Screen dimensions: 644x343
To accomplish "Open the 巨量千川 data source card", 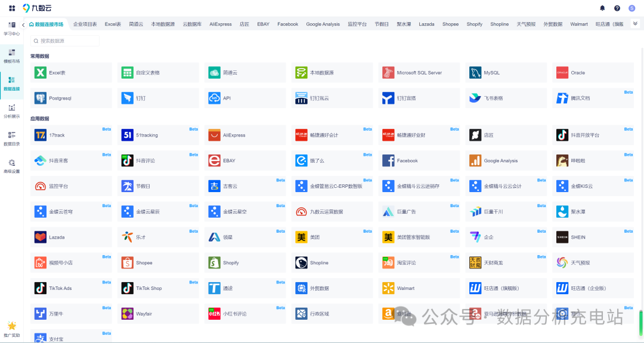I will [x=506, y=212].
